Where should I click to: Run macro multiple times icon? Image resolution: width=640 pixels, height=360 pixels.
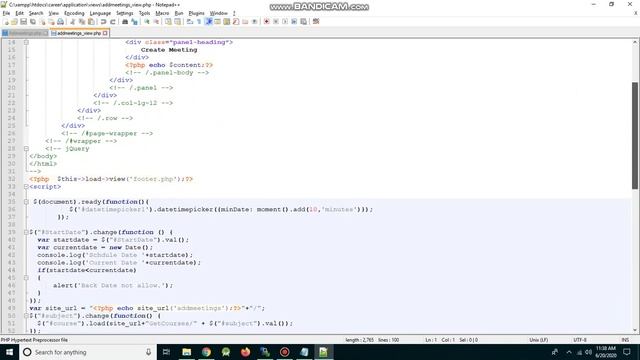pyautogui.click(x=294, y=21)
